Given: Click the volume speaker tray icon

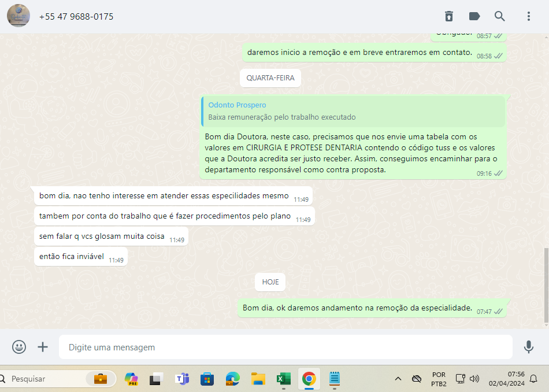Looking at the screenshot, I should click(x=474, y=379).
